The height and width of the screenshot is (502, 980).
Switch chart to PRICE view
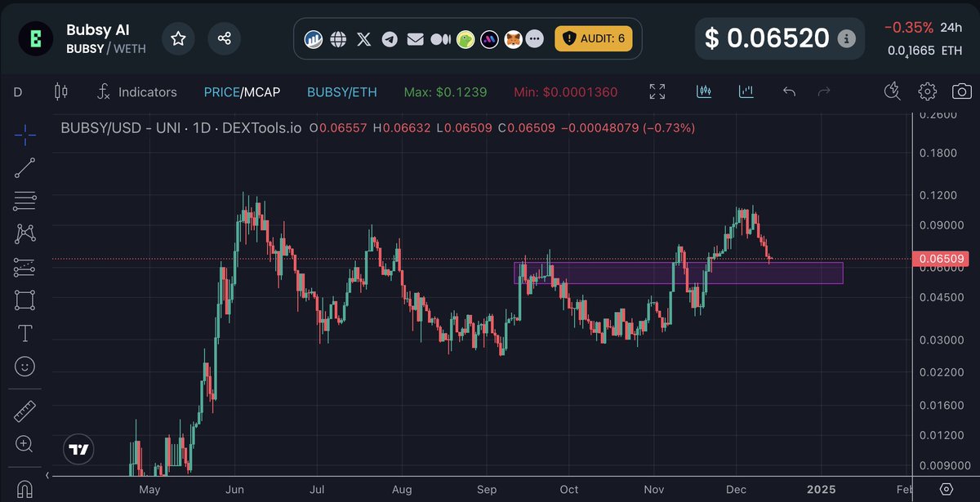tap(220, 92)
